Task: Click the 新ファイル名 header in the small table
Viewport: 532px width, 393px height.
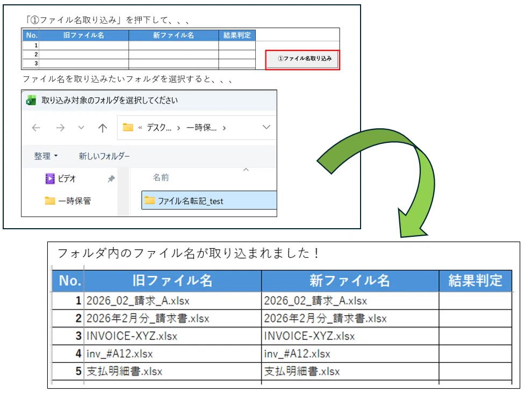Action: 174,35
